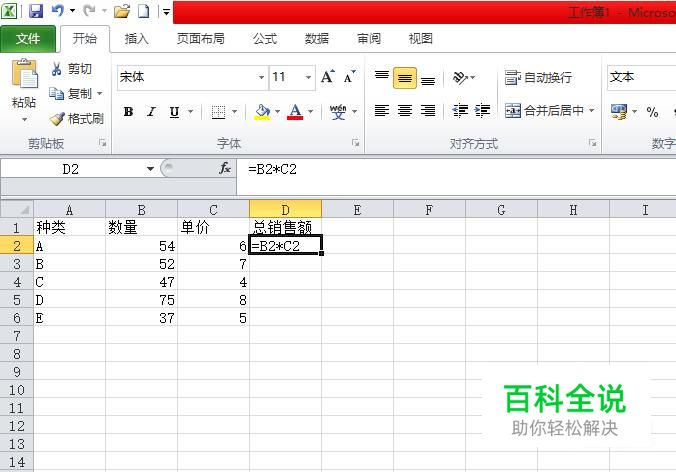The width and height of the screenshot is (676, 472).
Task: Toggle center text alignment
Action: click(x=405, y=111)
